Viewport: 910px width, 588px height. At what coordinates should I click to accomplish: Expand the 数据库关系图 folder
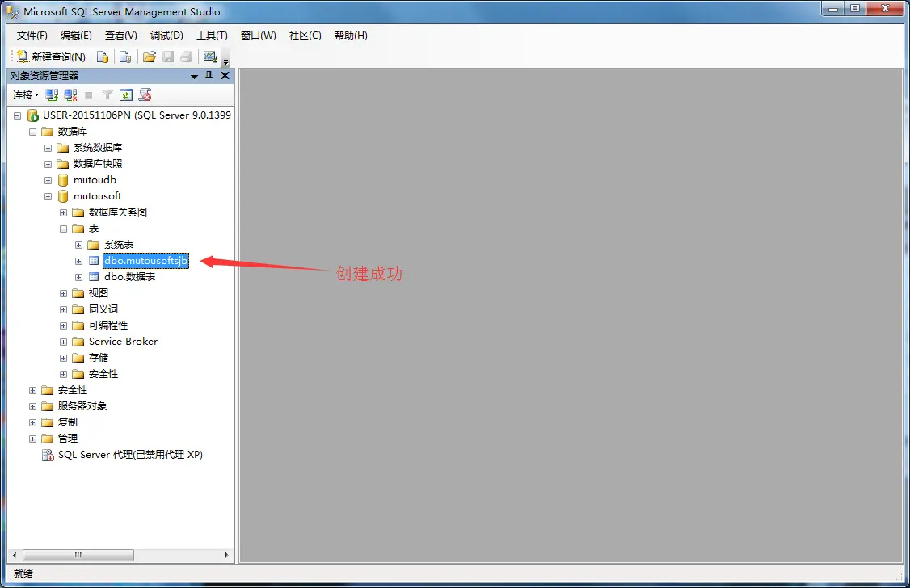pos(63,212)
